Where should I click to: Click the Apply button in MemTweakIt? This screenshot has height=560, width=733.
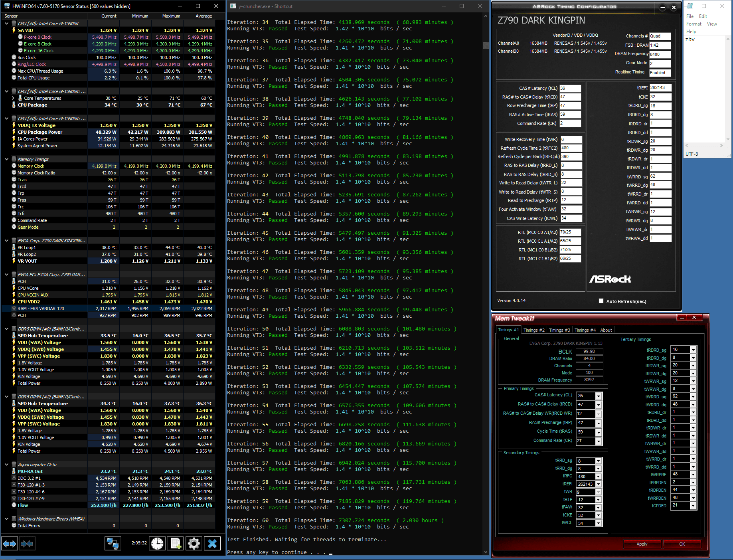pyautogui.click(x=642, y=544)
